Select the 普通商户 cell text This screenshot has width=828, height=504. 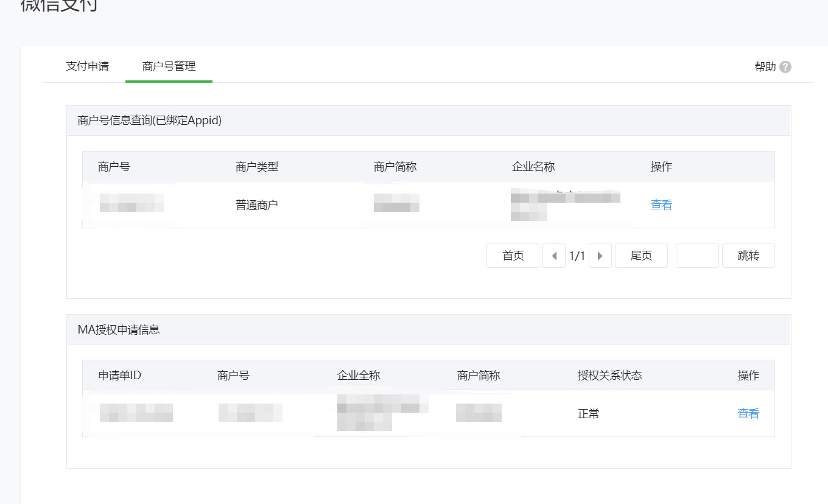click(x=257, y=205)
